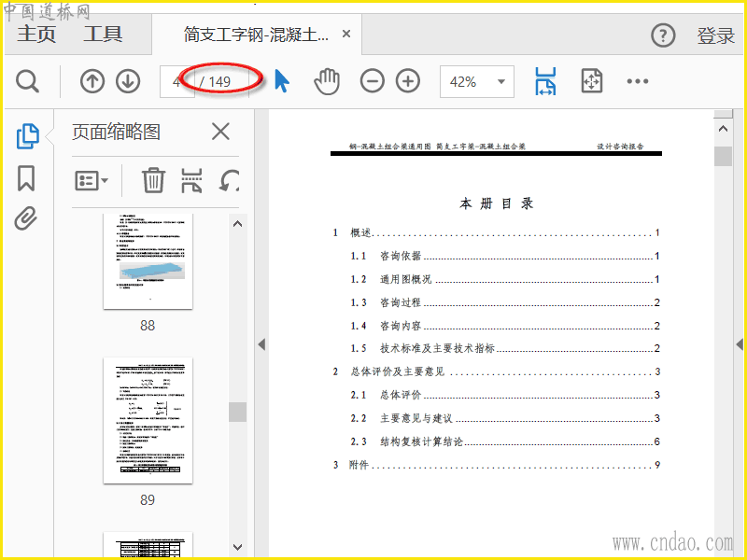Click TOC entry 3 附件

(x=496, y=465)
